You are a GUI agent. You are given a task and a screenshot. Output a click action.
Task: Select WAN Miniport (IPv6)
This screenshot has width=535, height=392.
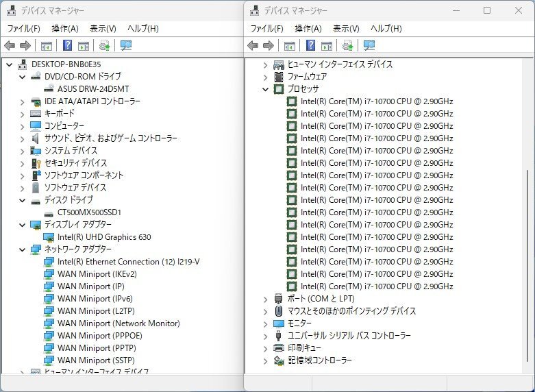[95, 299]
